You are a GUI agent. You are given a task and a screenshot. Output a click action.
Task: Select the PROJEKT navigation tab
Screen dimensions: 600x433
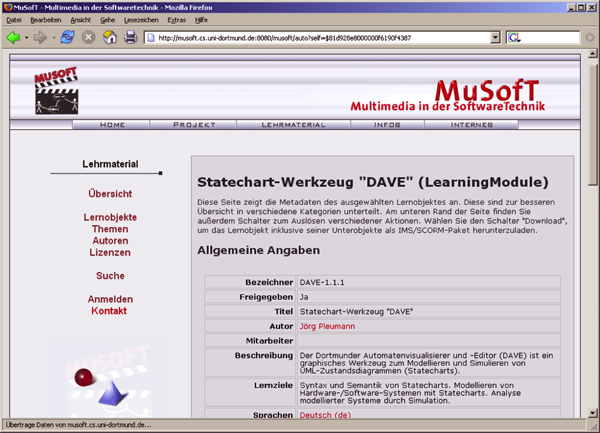pyautogui.click(x=194, y=125)
